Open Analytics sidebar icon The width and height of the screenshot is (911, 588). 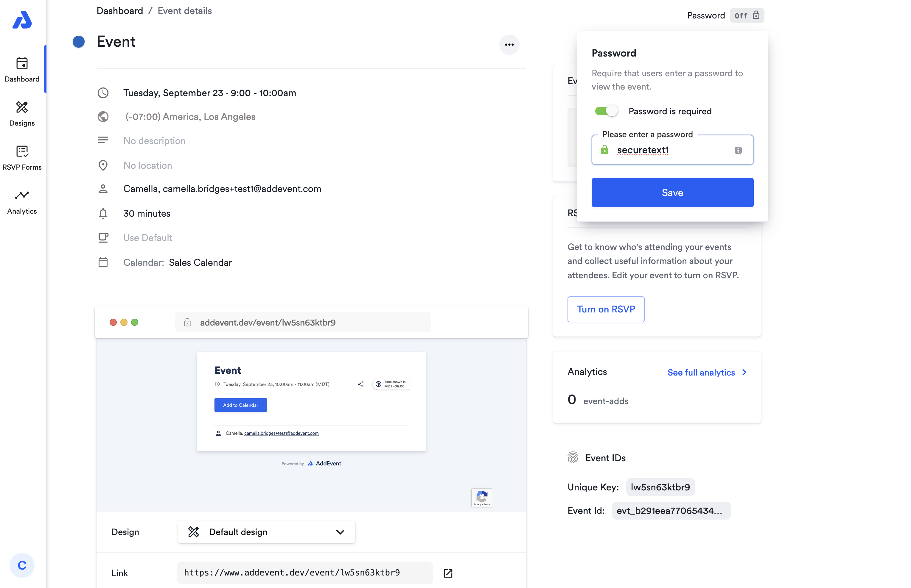coord(22,201)
